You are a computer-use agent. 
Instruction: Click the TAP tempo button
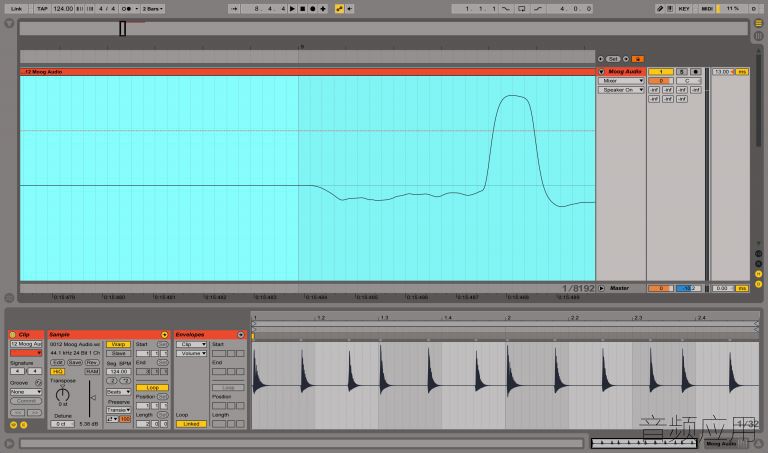pyautogui.click(x=42, y=9)
